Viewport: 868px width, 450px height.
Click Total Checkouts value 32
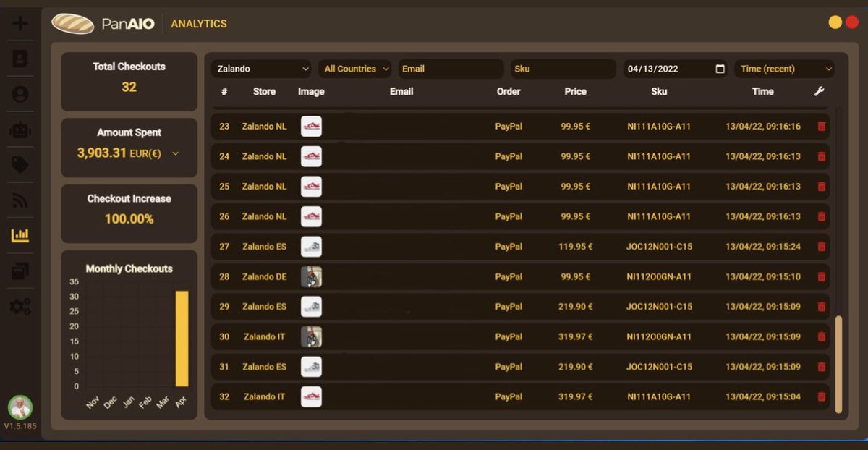point(129,87)
